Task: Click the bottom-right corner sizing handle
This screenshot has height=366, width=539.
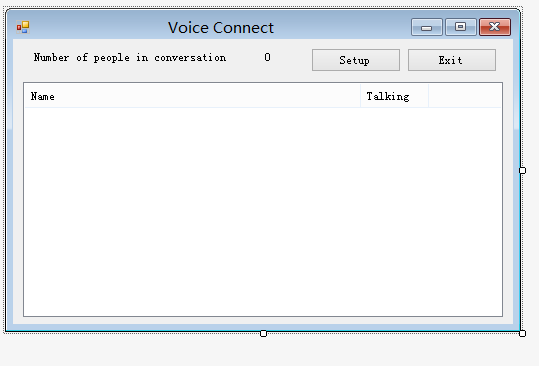Action: 522,333
